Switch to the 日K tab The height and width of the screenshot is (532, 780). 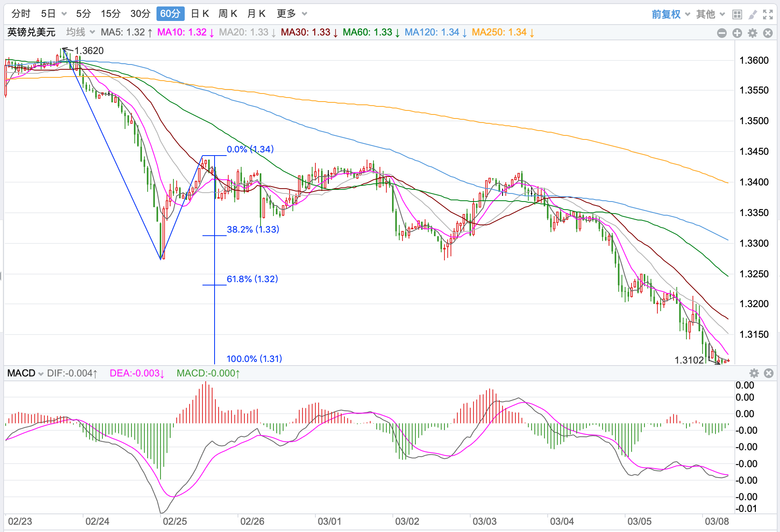(200, 14)
